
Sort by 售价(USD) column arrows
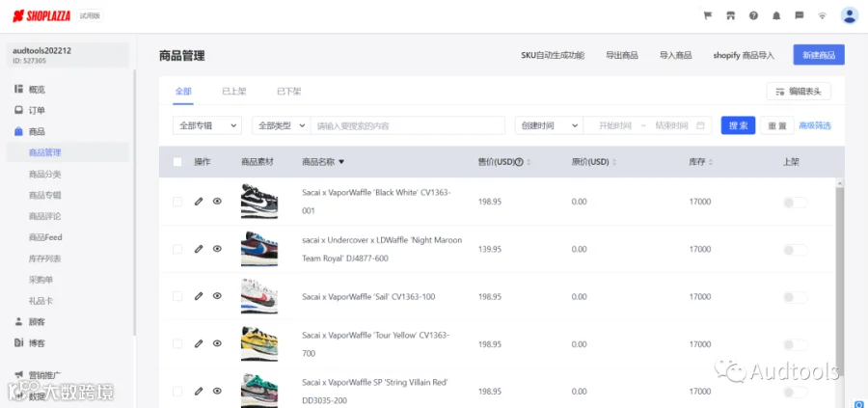(x=529, y=162)
